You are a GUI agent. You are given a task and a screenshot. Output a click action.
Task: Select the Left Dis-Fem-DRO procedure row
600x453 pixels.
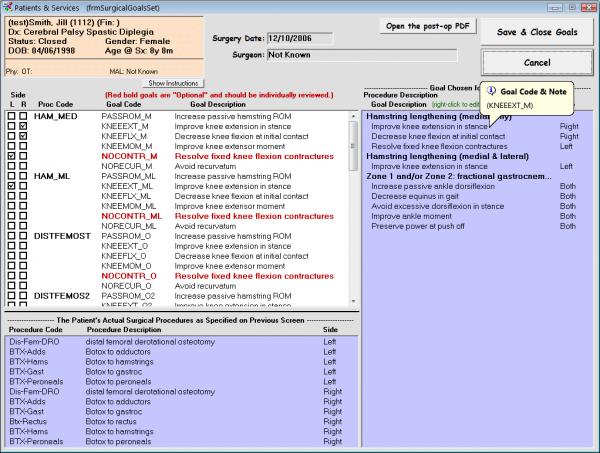point(182,342)
